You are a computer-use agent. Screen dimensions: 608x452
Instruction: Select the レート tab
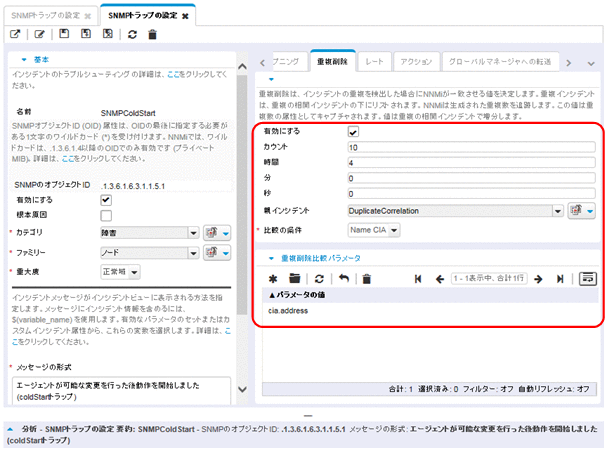pyautogui.click(x=374, y=62)
